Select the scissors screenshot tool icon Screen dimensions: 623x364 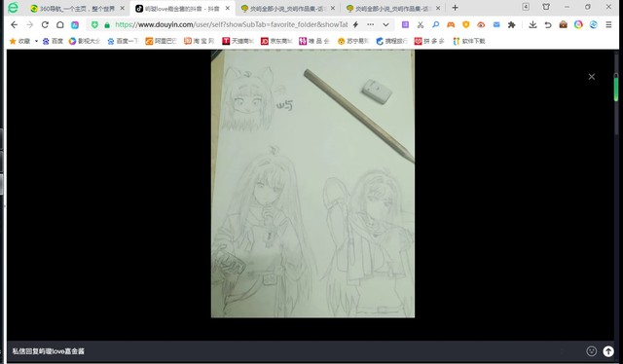420,24
